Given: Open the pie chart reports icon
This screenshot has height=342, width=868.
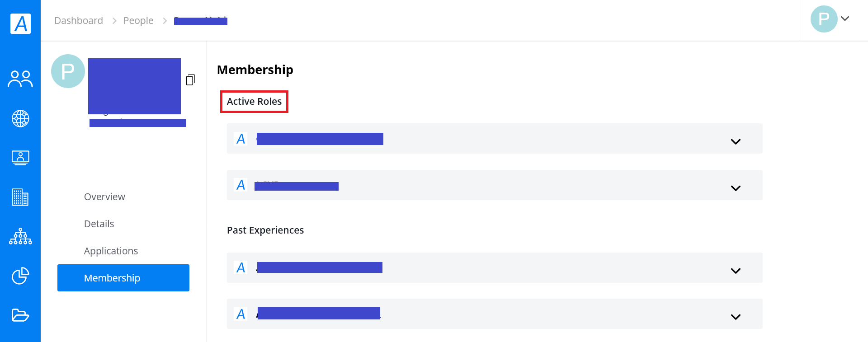Looking at the screenshot, I should click(x=20, y=276).
